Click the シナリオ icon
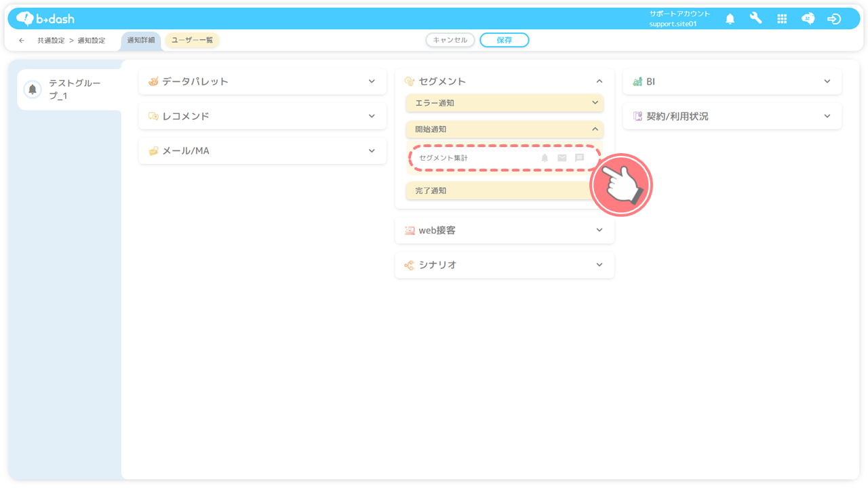Image resolution: width=868 pixels, height=488 pixels. 410,265
